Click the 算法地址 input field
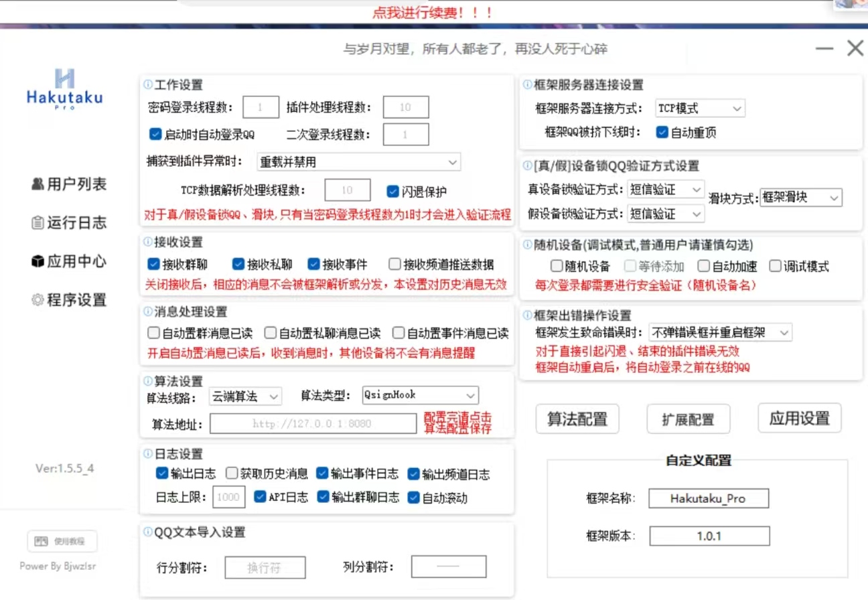Viewport: 868px width, 600px height. (x=313, y=424)
